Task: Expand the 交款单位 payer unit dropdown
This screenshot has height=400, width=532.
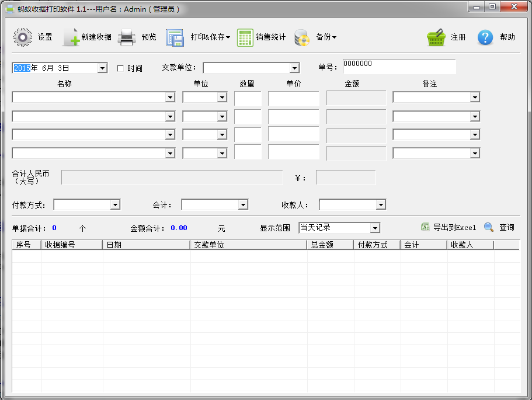Action: (x=293, y=67)
